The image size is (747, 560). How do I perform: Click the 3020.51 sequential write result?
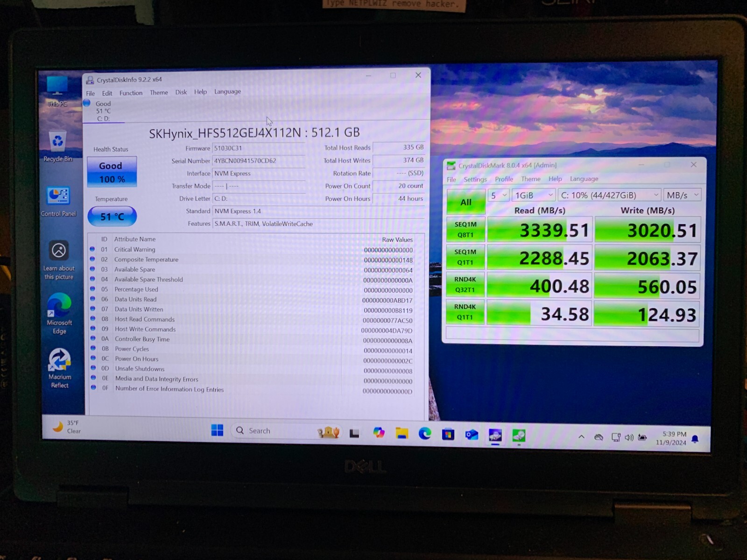point(648,231)
